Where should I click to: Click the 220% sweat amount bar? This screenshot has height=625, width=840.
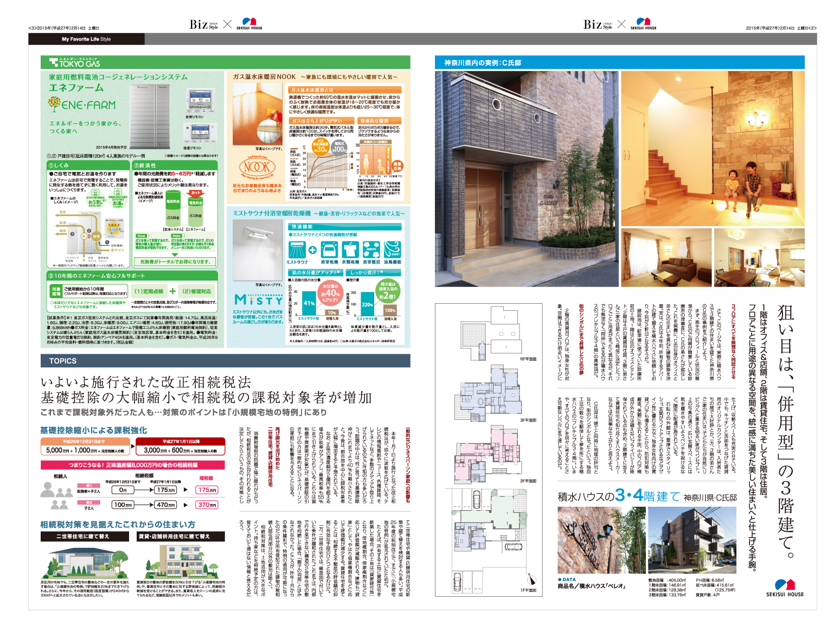(x=367, y=304)
